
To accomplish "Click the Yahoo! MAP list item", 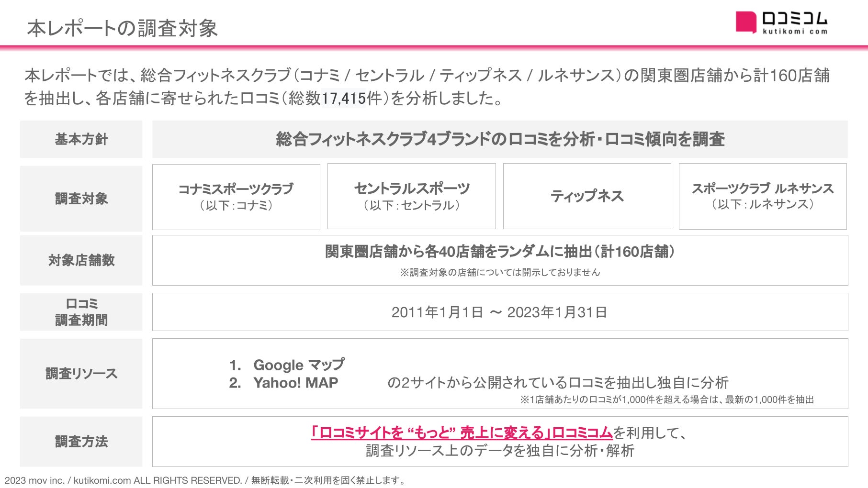I will tap(296, 383).
